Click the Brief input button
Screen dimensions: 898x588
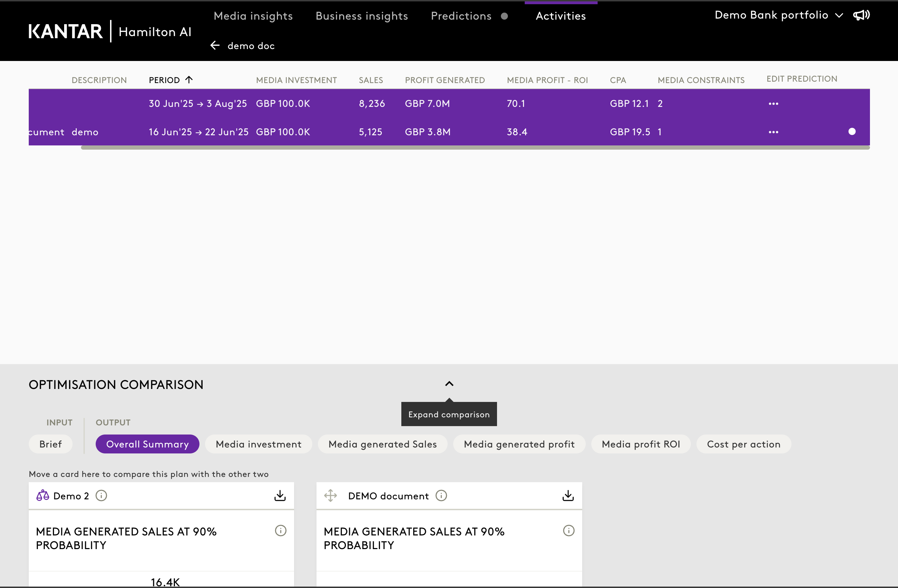(x=50, y=444)
